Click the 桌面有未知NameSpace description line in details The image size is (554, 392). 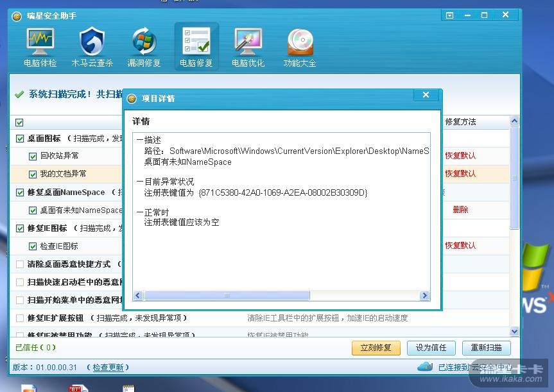(x=187, y=162)
